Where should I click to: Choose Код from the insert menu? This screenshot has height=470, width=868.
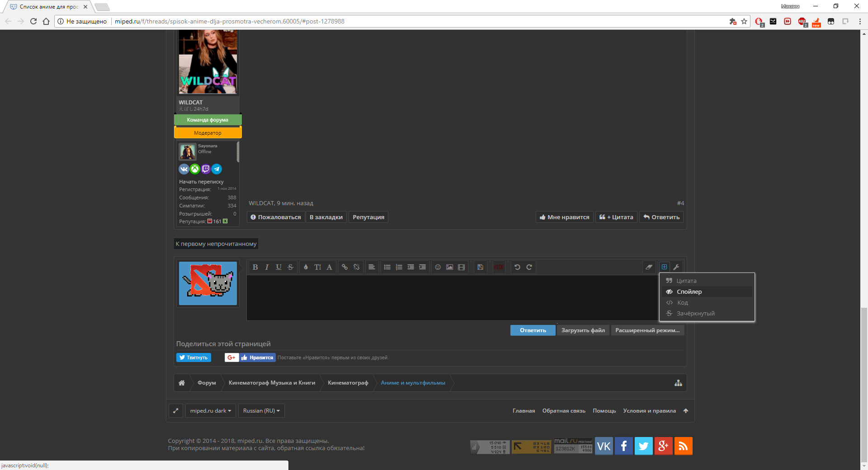(x=707, y=302)
